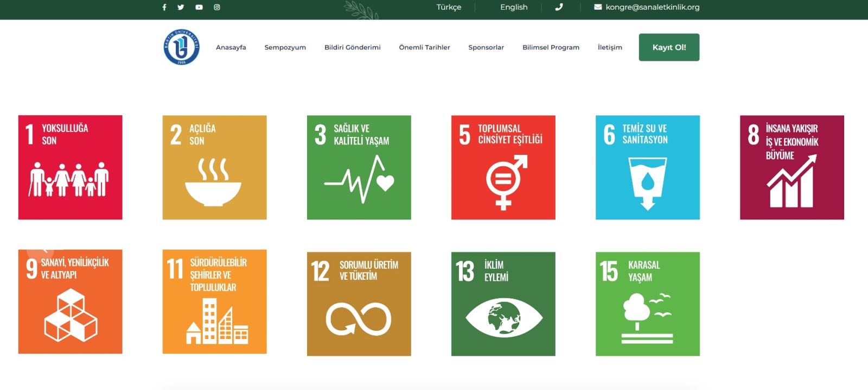The height and width of the screenshot is (390, 868).
Task: Select goal 12 Sorumlu Üretim ve Tüketim tile
Action: pos(359,304)
